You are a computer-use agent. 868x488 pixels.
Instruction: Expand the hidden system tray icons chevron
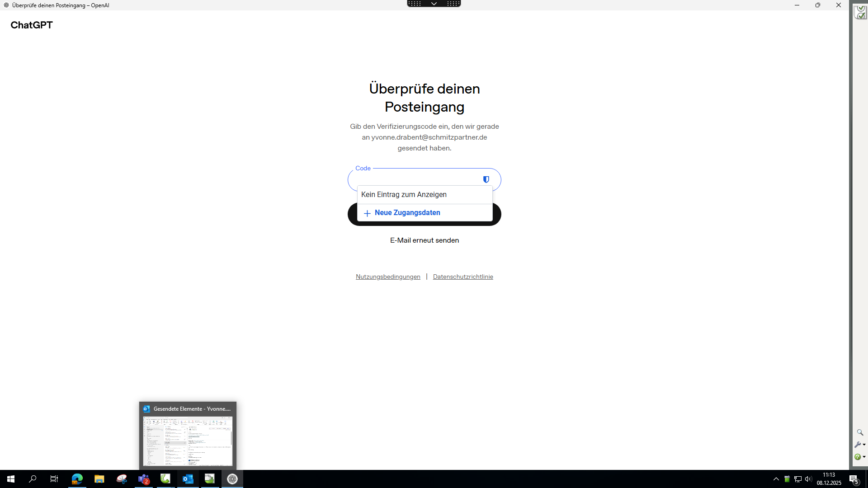776,479
